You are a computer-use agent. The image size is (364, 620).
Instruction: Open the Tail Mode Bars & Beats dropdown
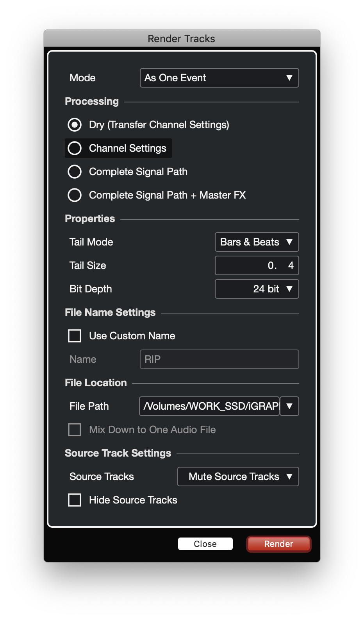(257, 242)
